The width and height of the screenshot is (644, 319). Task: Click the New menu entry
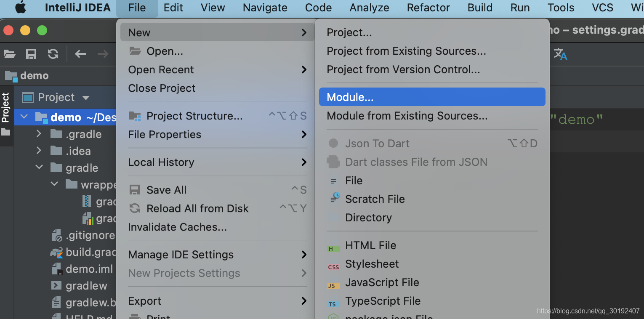click(x=218, y=32)
